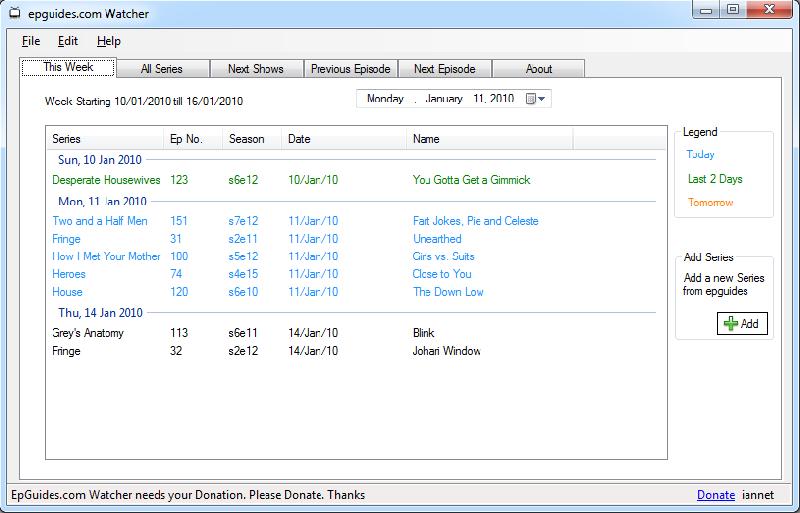This screenshot has width=800, height=513.
Task: Click the s6e12 season cell
Action: pyautogui.click(x=243, y=180)
